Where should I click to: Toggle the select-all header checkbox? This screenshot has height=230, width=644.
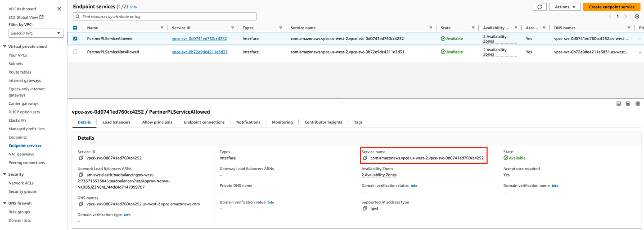(75, 28)
